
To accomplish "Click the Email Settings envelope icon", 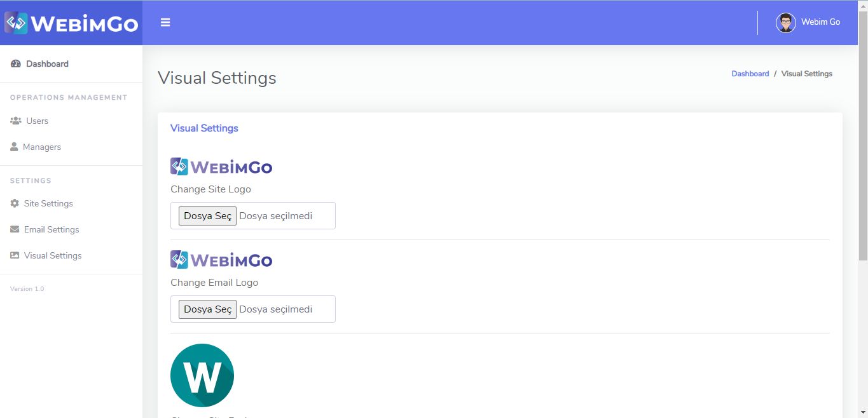I will coord(15,229).
